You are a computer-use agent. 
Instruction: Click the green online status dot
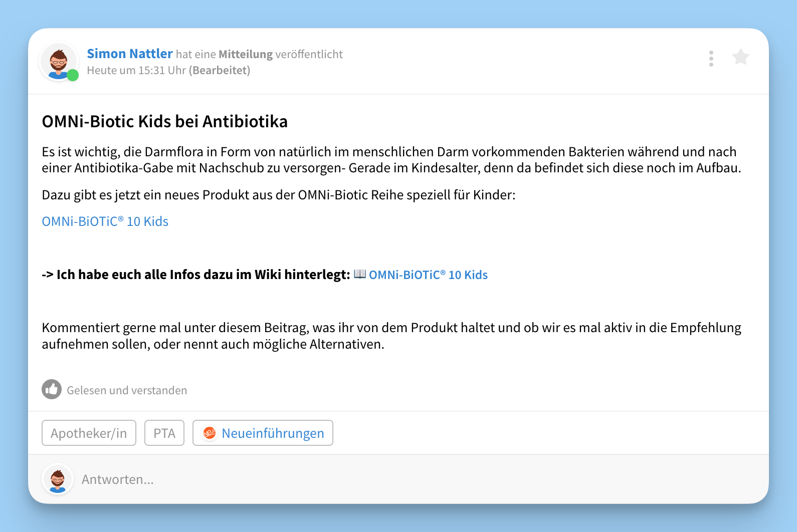[73, 75]
